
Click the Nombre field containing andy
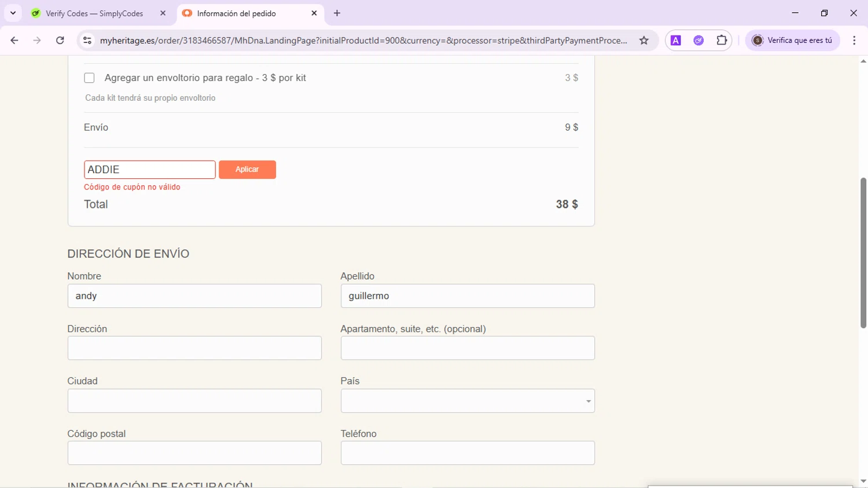[x=194, y=296]
